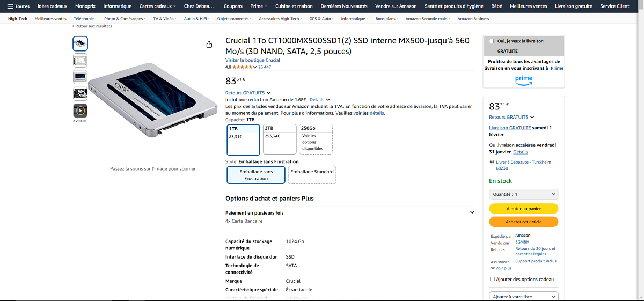This screenshot has width=644, height=301.
Task: Click the delivery location pin icon
Action: 492,162
